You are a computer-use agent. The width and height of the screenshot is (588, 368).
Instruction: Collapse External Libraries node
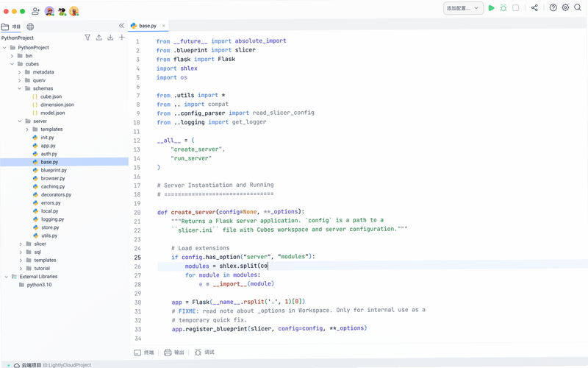tap(6, 277)
